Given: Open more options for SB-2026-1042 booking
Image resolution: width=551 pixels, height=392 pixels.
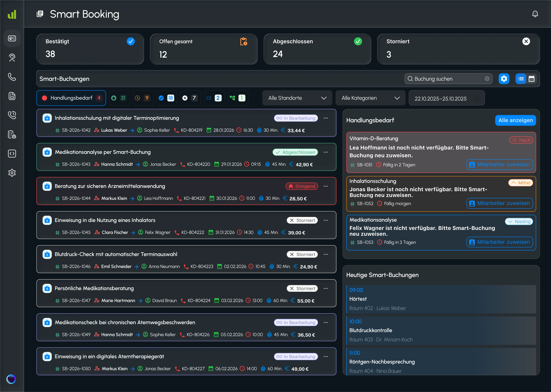Looking at the screenshot, I should click(326, 118).
